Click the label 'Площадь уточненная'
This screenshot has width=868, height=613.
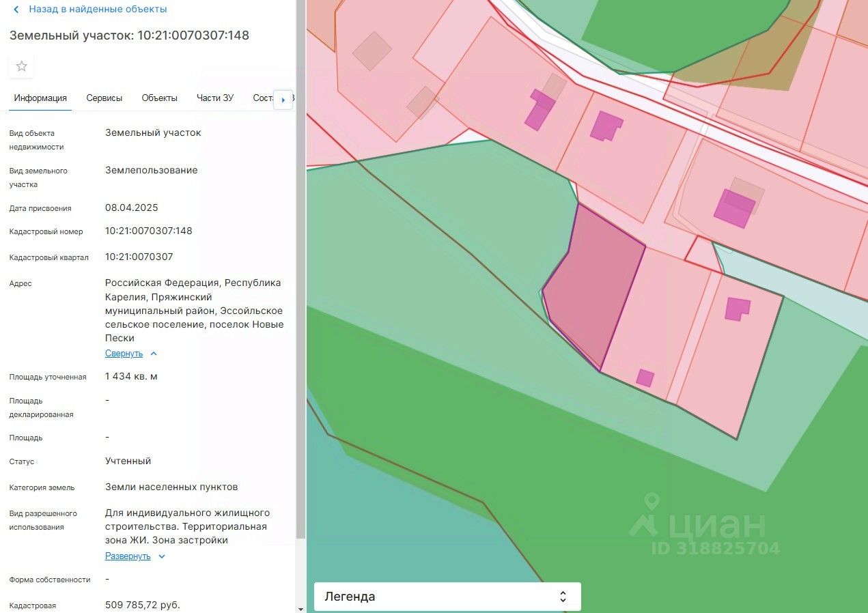[x=48, y=377]
